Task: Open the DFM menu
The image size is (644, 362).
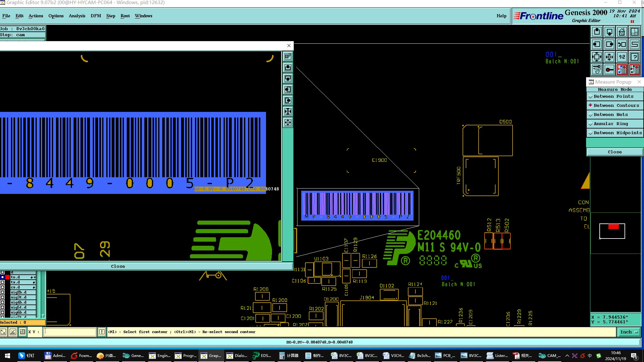Action: pos(96,16)
